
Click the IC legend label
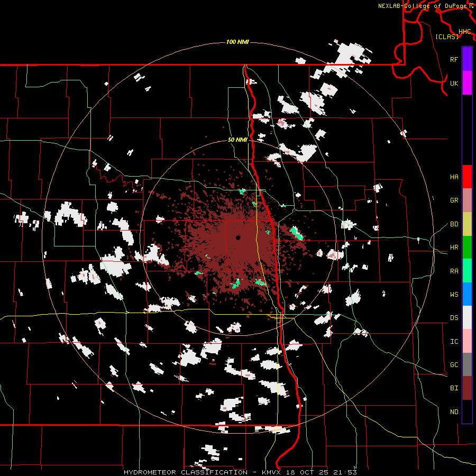(x=454, y=342)
